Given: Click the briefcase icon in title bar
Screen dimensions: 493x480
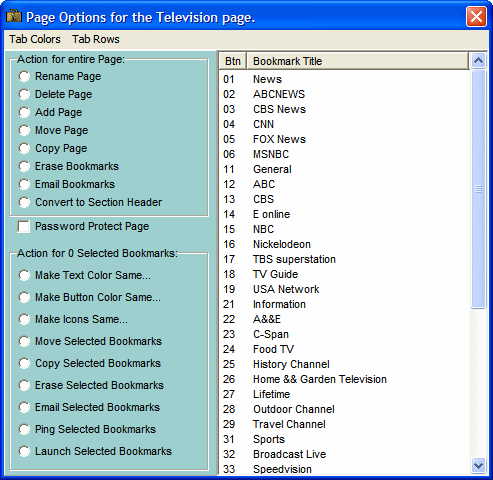Looking at the screenshot, I should click(x=14, y=16).
